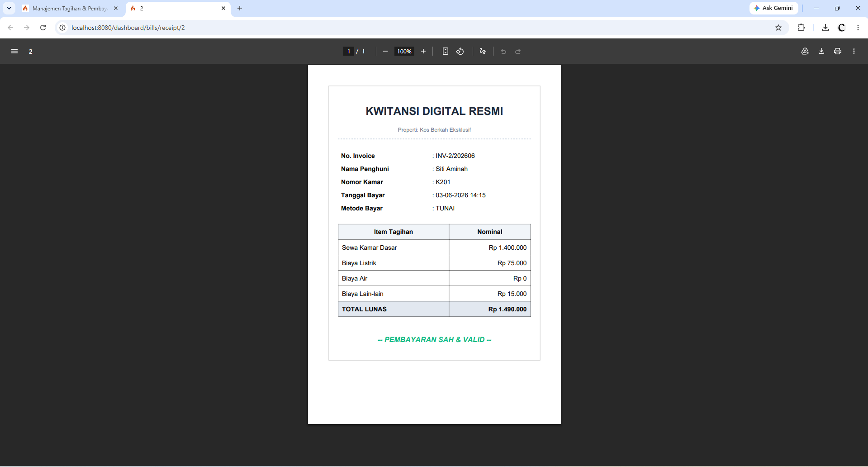Close the Manajemen Tagihan tab

(x=116, y=8)
